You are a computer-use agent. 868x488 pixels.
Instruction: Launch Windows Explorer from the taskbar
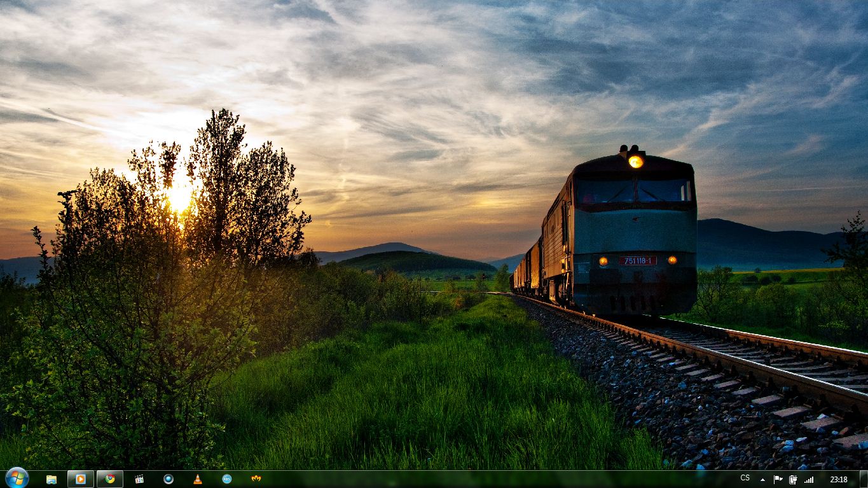52,479
